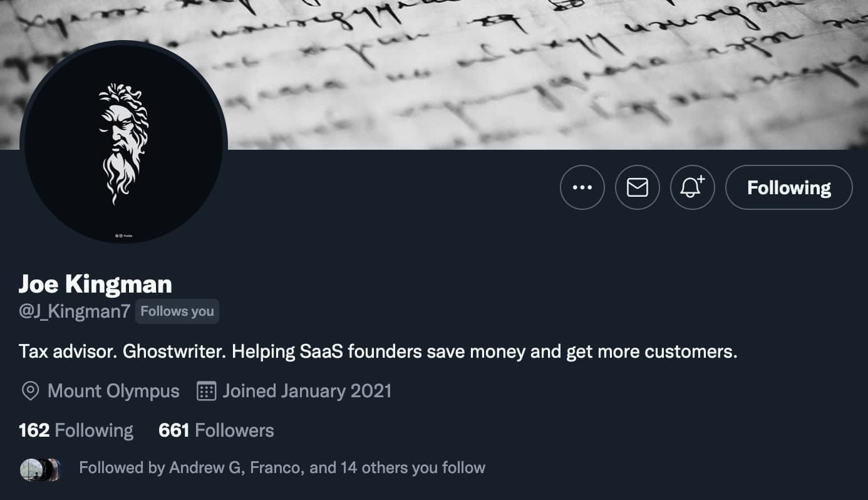Click the Follows you badge
868x500 pixels.
tap(177, 311)
